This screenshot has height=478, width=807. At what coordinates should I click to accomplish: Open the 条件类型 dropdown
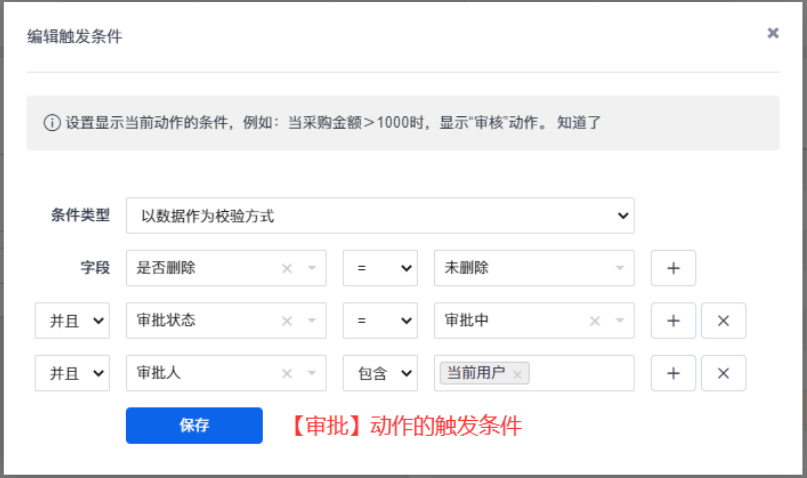pos(380,216)
